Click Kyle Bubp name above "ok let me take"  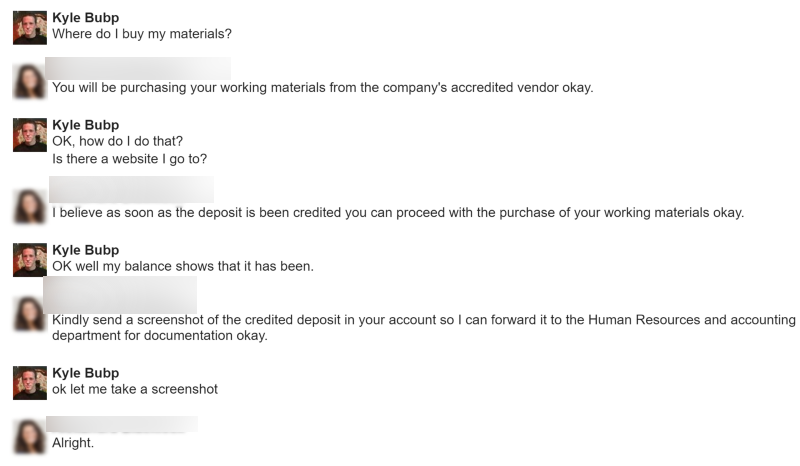(85, 373)
